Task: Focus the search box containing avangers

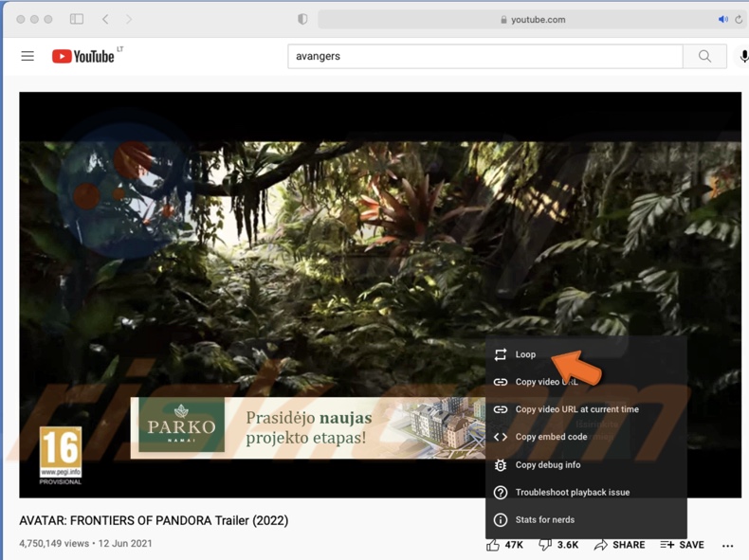Action: pyautogui.click(x=484, y=56)
